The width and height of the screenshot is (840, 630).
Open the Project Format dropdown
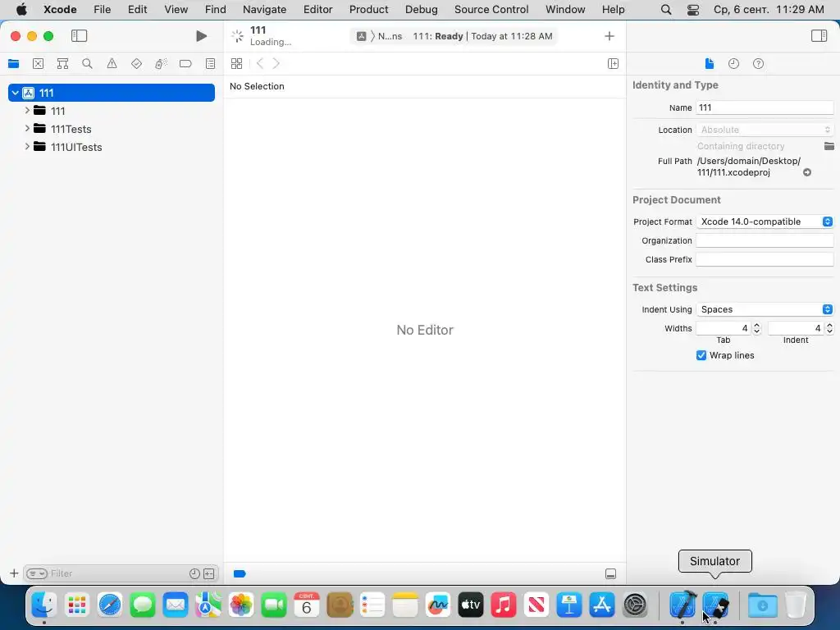(765, 221)
